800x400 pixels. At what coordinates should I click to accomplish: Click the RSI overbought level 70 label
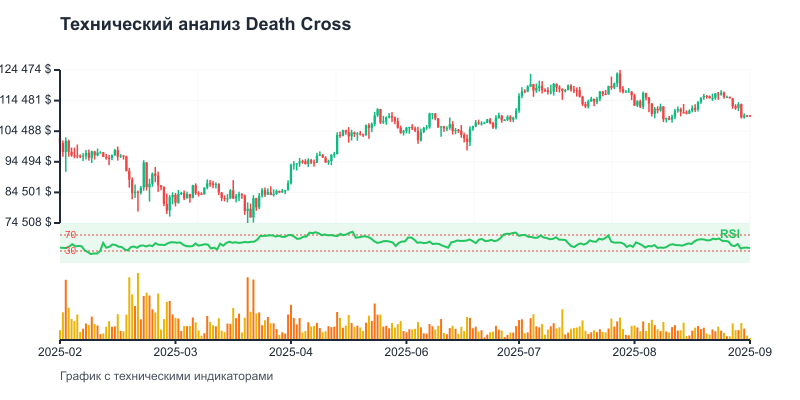[x=70, y=235]
